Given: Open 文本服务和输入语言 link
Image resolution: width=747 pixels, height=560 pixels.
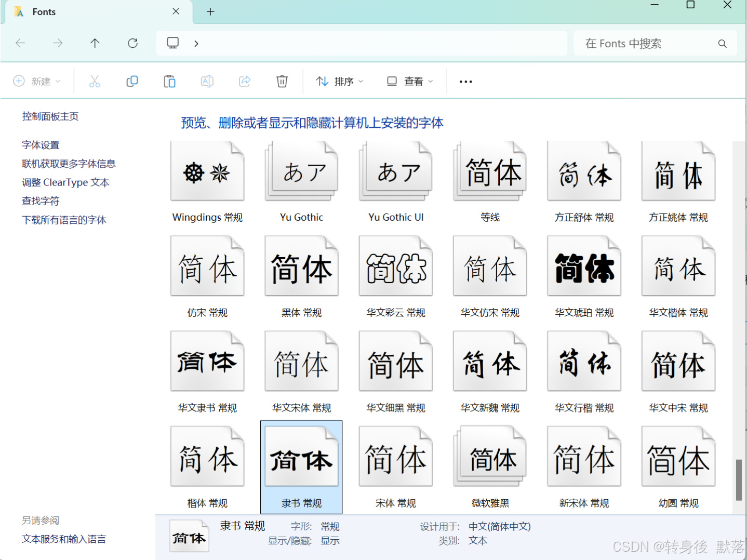Looking at the screenshot, I should 64,539.
